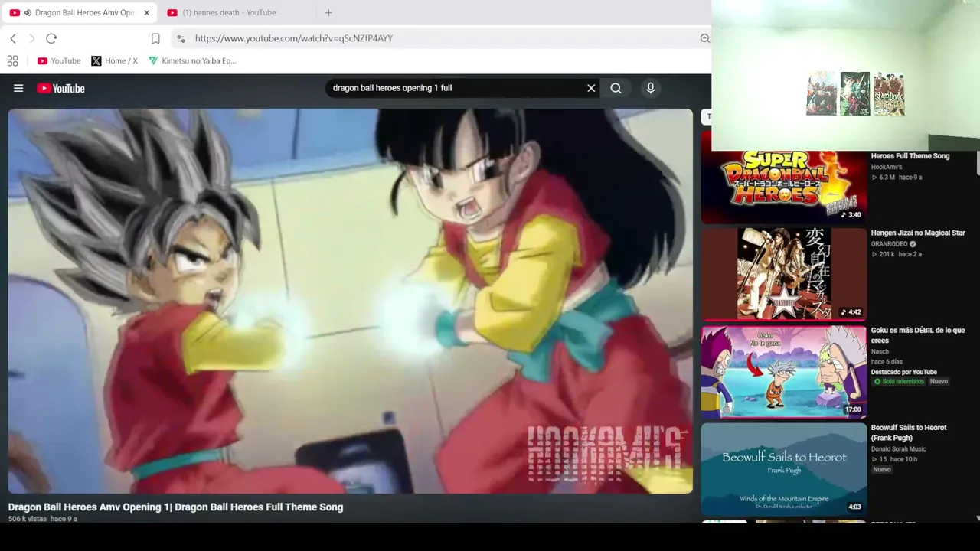The image size is (980, 551).
Task: Click 'Nuevo' badge beside 'Solo miembros'
Action: point(939,381)
